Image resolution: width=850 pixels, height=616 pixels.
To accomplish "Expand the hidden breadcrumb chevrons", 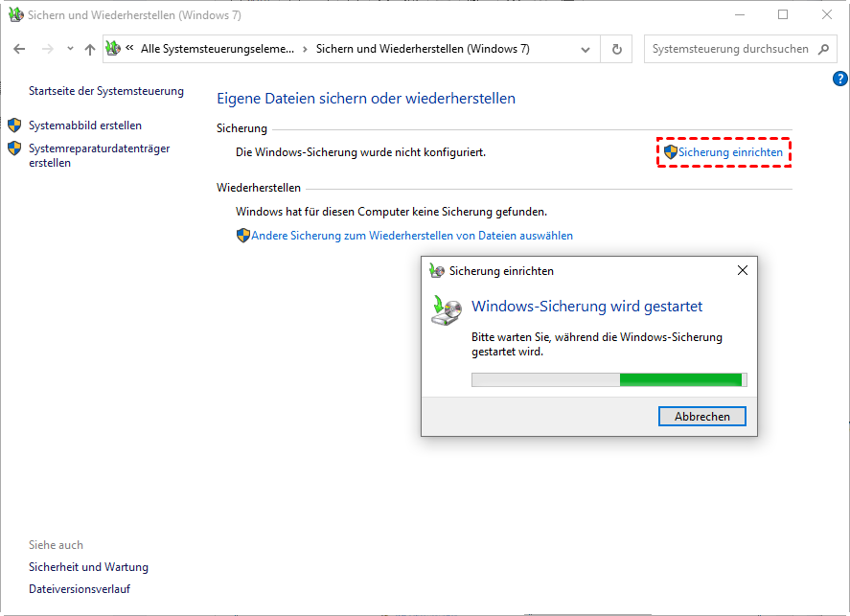I will point(129,48).
